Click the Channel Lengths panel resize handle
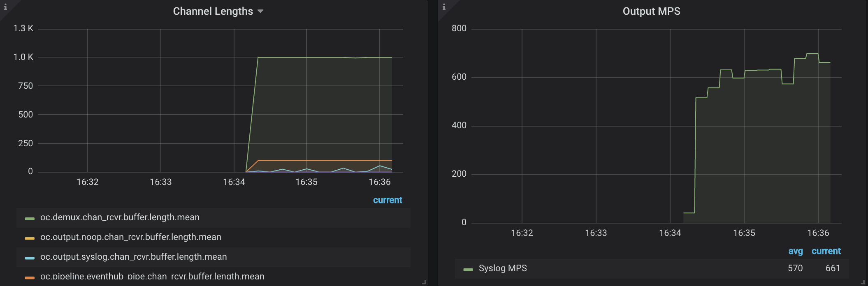 [x=424, y=282]
